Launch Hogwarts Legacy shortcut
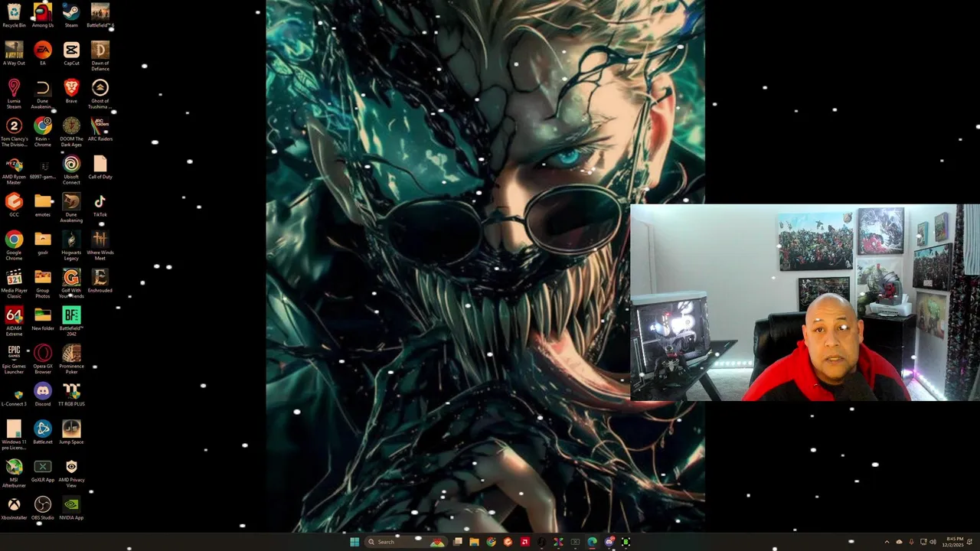This screenshot has width=980, height=551. [71, 246]
